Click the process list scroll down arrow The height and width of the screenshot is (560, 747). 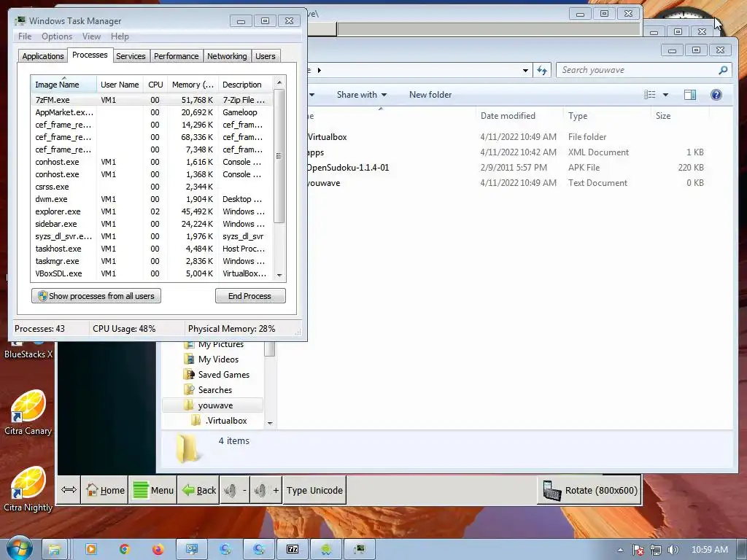tap(279, 275)
